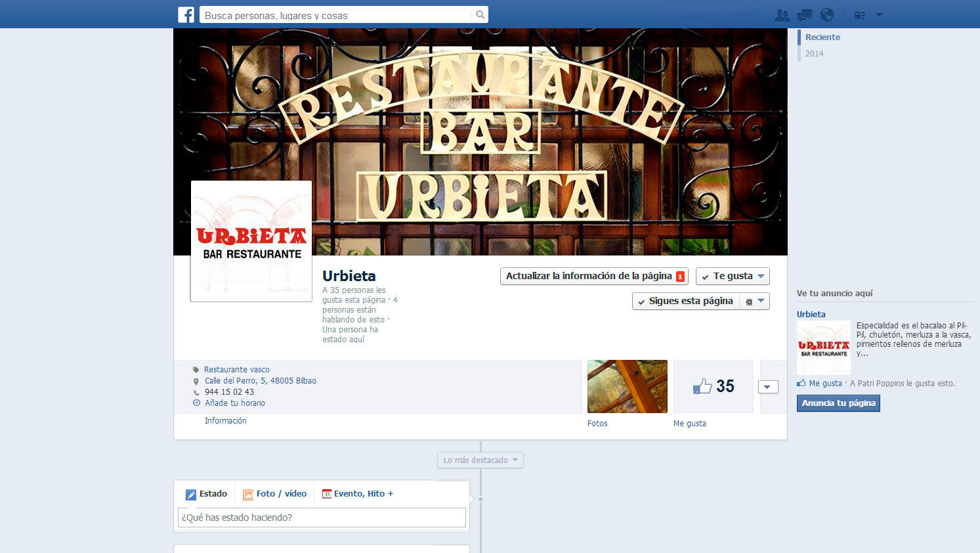
Task: Open the friend requests icon
Action: [x=782, y=15]
